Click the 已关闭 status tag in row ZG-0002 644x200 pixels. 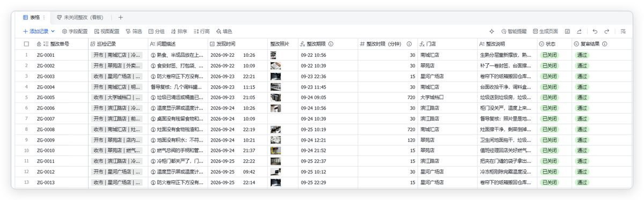(x=550, y=65)
